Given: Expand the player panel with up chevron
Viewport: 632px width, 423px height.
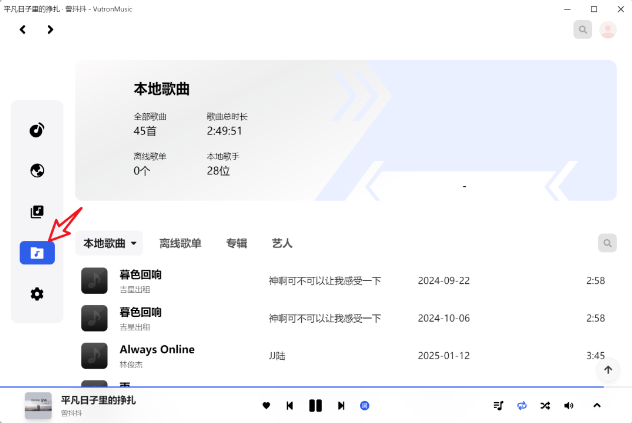Looking at the screenshot, I should [x=597, y=406].
